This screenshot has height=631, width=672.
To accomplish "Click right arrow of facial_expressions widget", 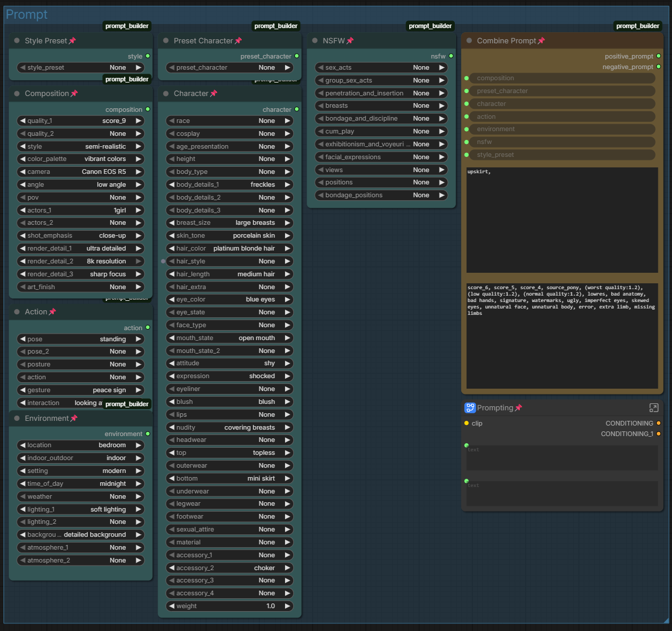I will [442, 157].
